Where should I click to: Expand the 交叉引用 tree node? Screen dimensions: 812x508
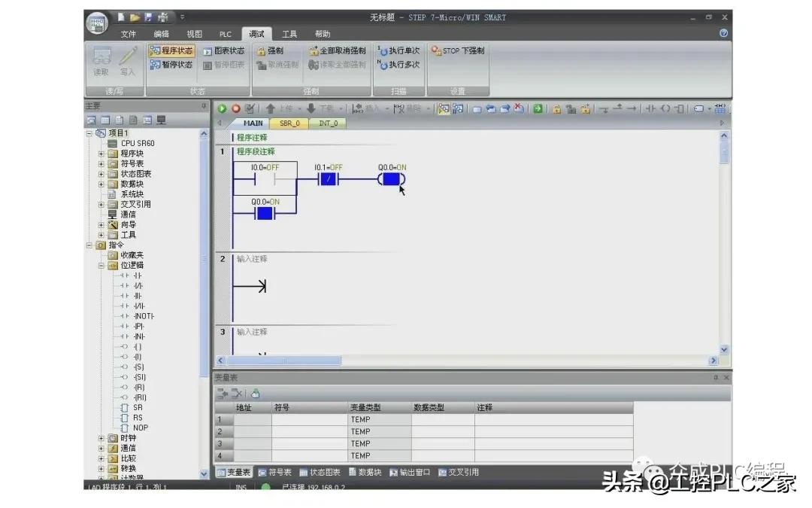(x=101, y=204)
